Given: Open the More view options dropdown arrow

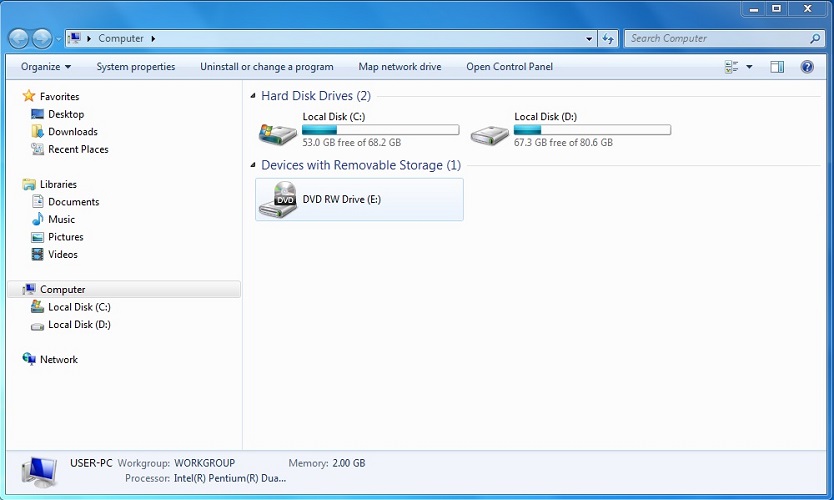Looking at the screenshot, I should (x=749, y=66).
